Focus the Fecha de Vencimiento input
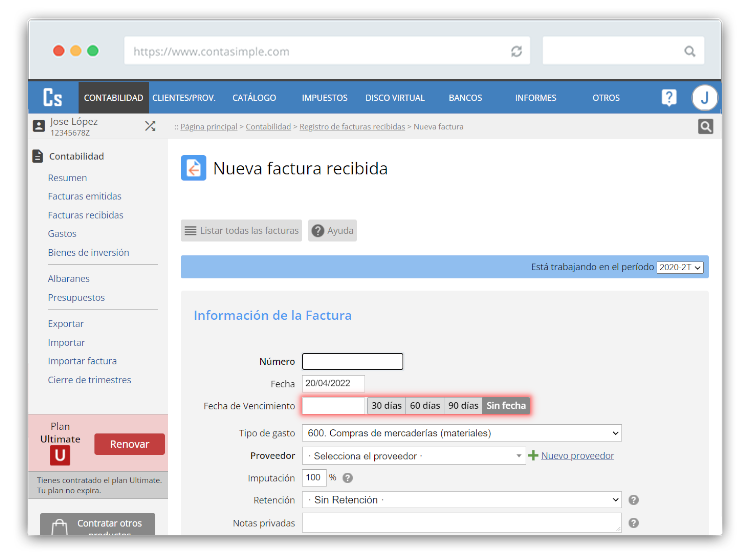The image size is (750, 552). (334, 406)
